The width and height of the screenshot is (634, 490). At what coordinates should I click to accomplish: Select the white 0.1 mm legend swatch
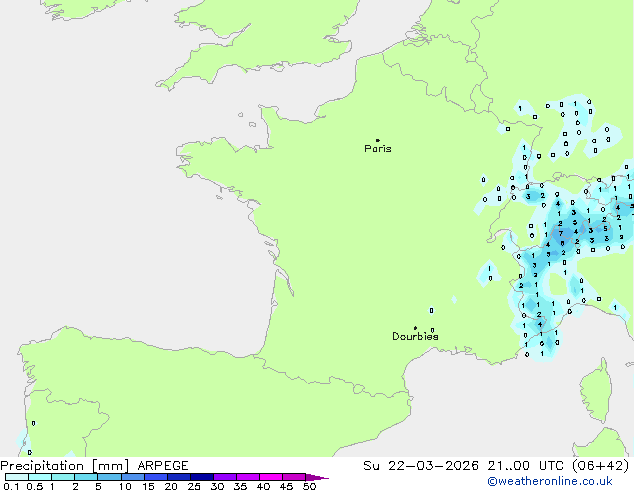pos(16,478)
